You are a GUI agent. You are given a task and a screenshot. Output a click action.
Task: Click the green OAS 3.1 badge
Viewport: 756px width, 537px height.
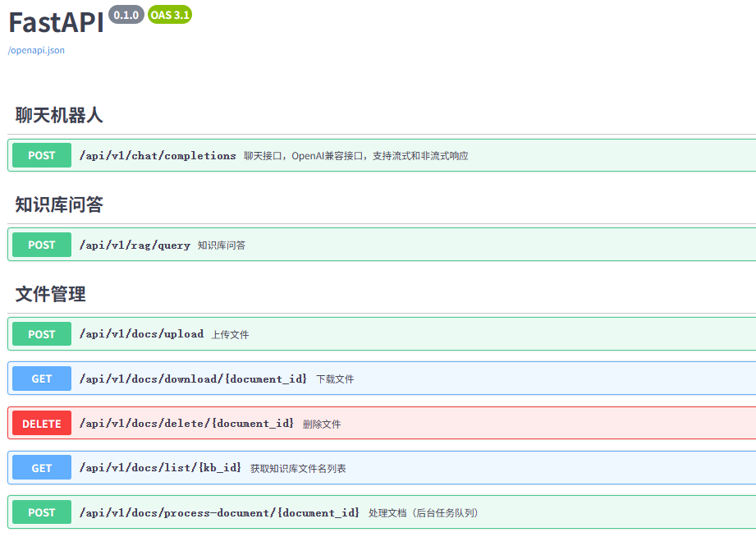pos(170,15)
